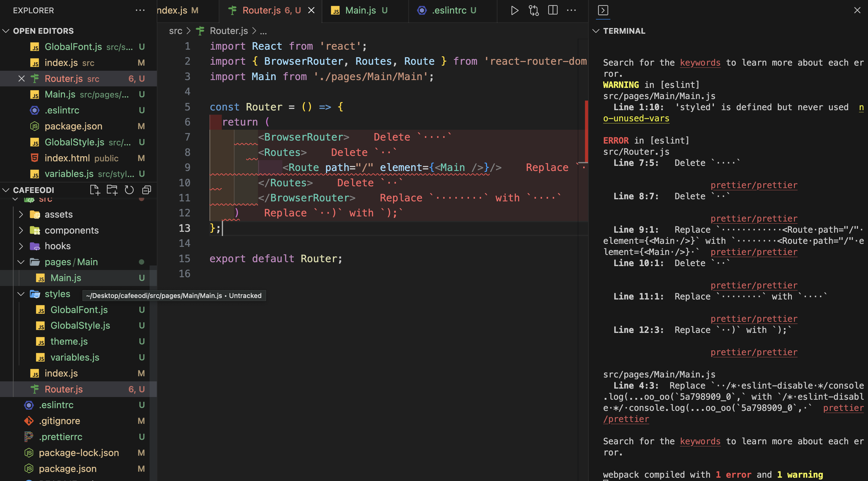Close the Router.js editor tab
The image size is (868, 481).
pyautogui.click(x=311, y=11)
